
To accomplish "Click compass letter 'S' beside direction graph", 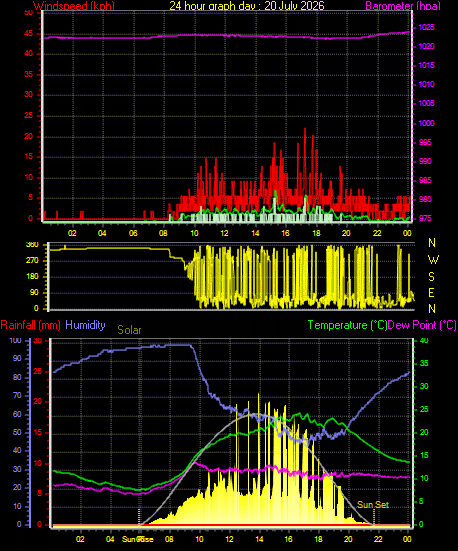I will click(432, 277).
